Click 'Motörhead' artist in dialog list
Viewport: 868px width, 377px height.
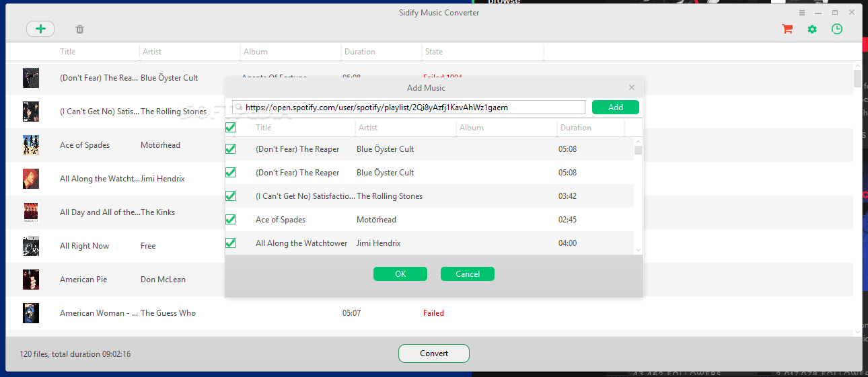click(x=376, y=220)
